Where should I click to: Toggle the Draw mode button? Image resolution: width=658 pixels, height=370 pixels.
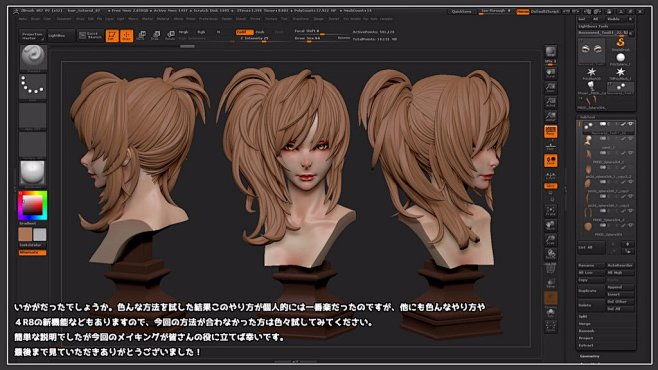[126, 36]
